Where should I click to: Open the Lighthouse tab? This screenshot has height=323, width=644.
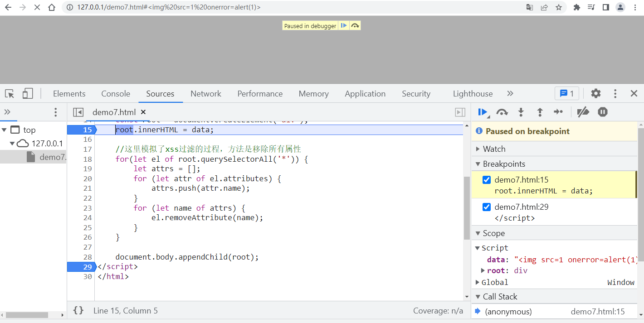[473, 94]
